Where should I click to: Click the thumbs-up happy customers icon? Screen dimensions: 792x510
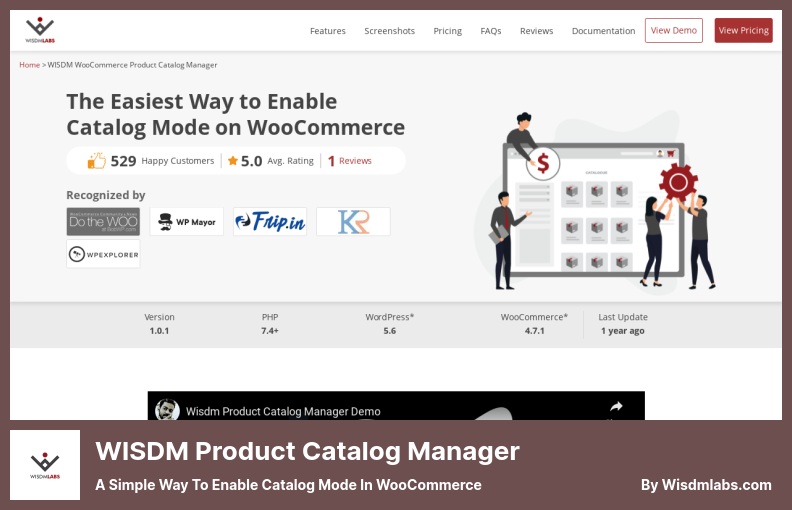(96, 161)
